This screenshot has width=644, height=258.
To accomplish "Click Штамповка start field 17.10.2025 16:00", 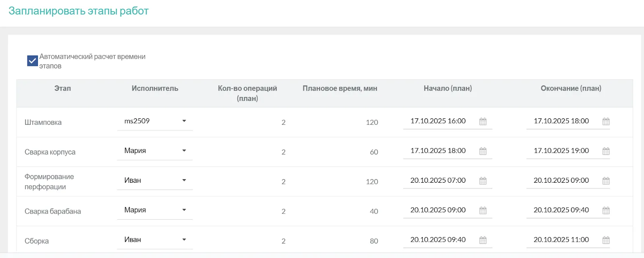I will pyautogui.click(x=438, y=121).
